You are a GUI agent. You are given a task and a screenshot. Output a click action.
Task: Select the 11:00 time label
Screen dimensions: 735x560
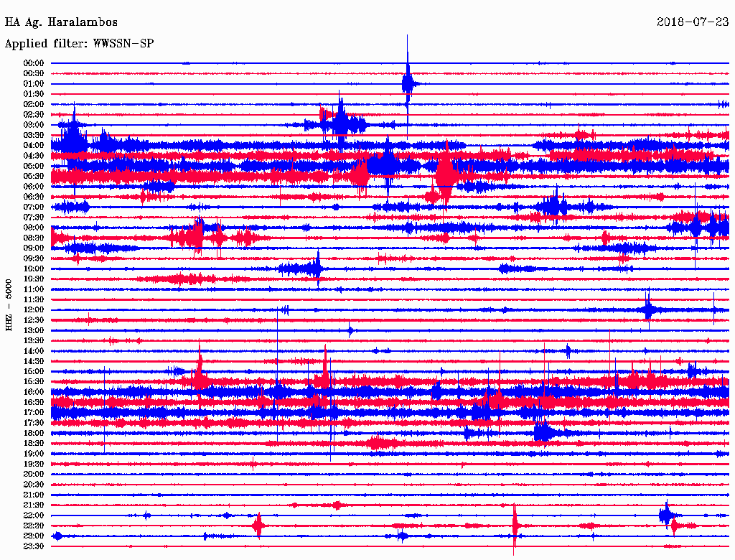34,289
